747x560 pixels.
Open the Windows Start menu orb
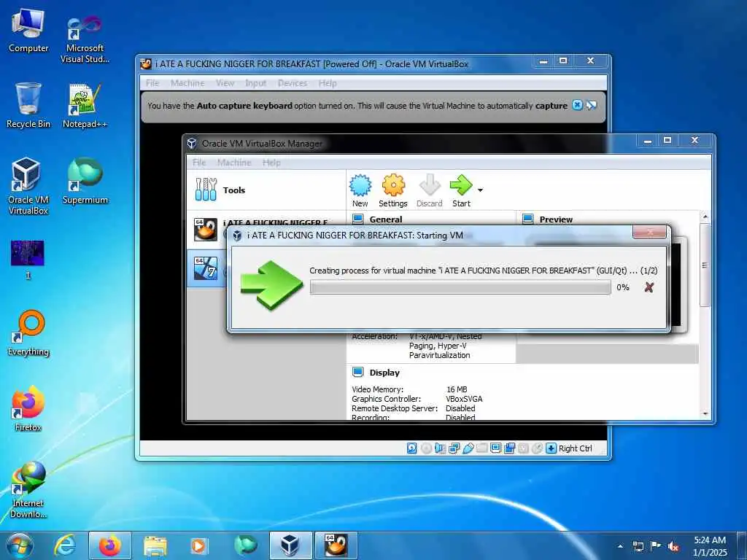[20, 545]
